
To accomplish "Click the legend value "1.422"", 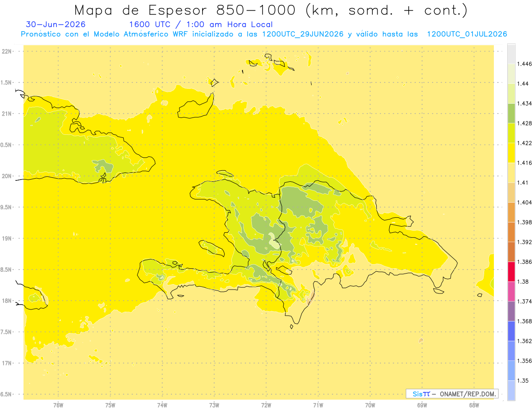I will (524, 143).
